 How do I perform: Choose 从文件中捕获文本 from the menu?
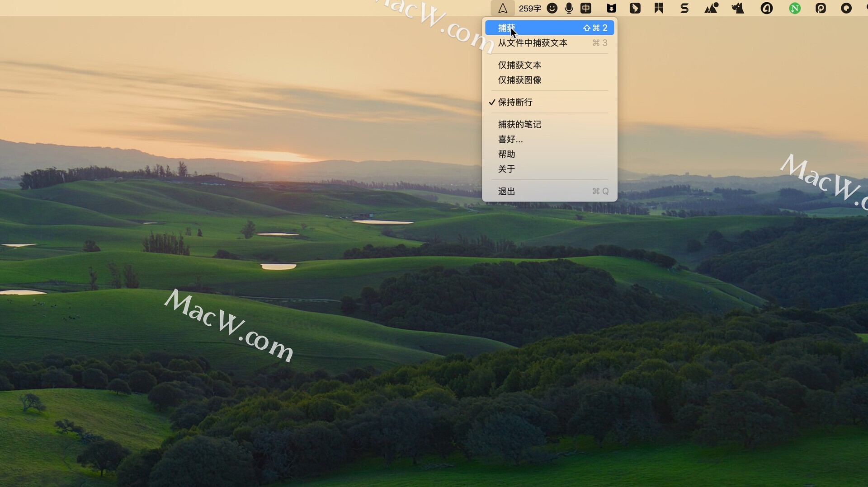pos(549,43)
